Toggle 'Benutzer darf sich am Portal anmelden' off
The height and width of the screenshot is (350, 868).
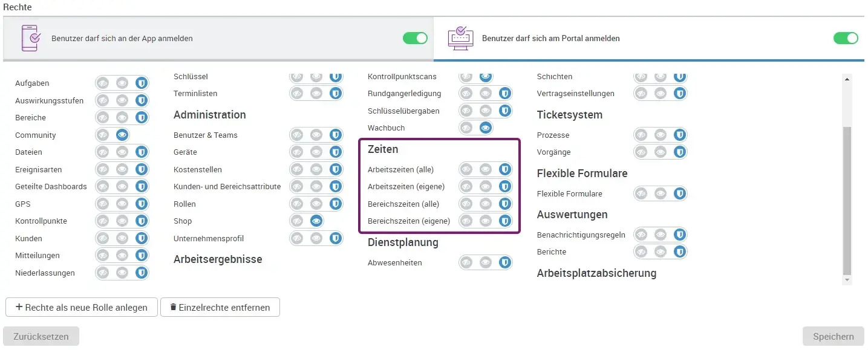[846, 37]
